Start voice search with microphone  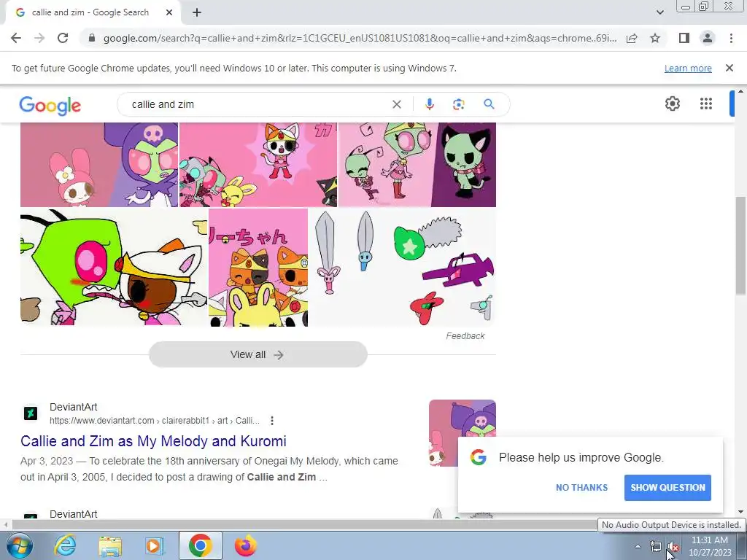coord(429,104)
